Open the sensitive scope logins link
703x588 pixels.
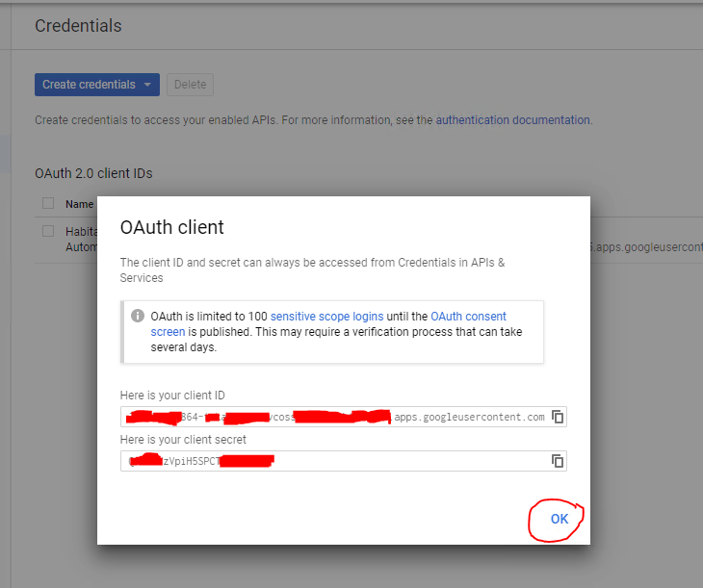click(326, 317)
